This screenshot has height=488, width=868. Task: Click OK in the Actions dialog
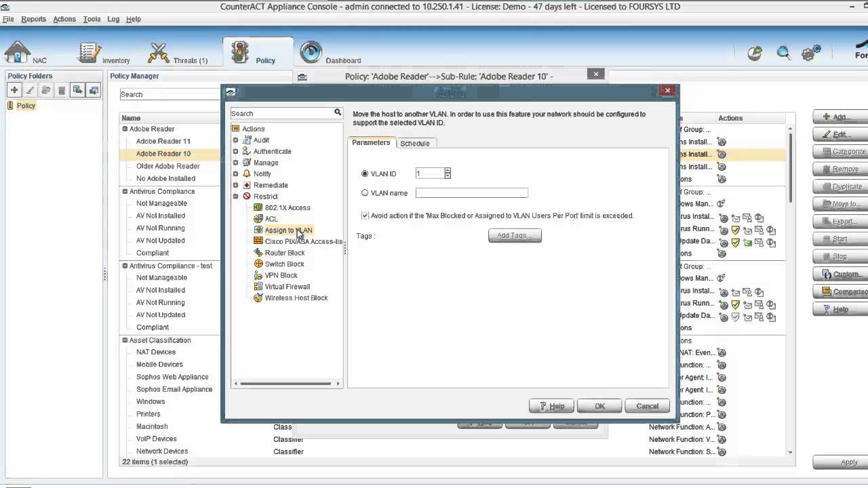pos(599,406)
